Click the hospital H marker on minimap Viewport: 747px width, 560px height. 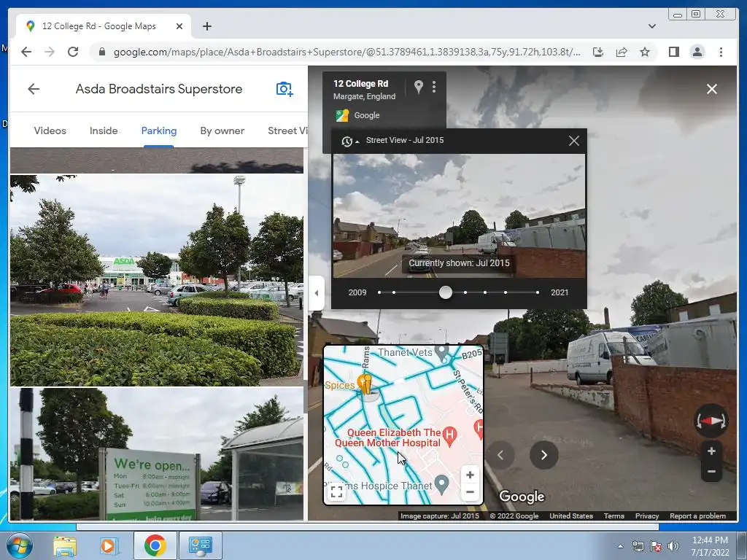point(449,435)
